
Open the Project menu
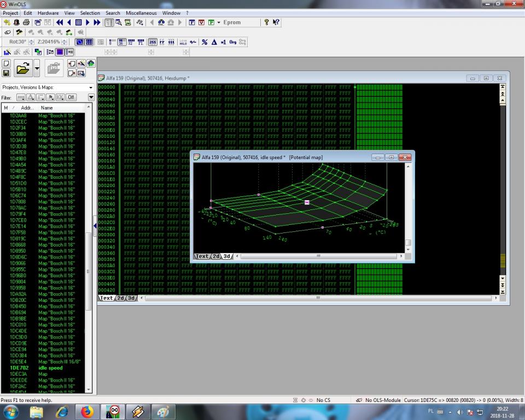point(10,13)
